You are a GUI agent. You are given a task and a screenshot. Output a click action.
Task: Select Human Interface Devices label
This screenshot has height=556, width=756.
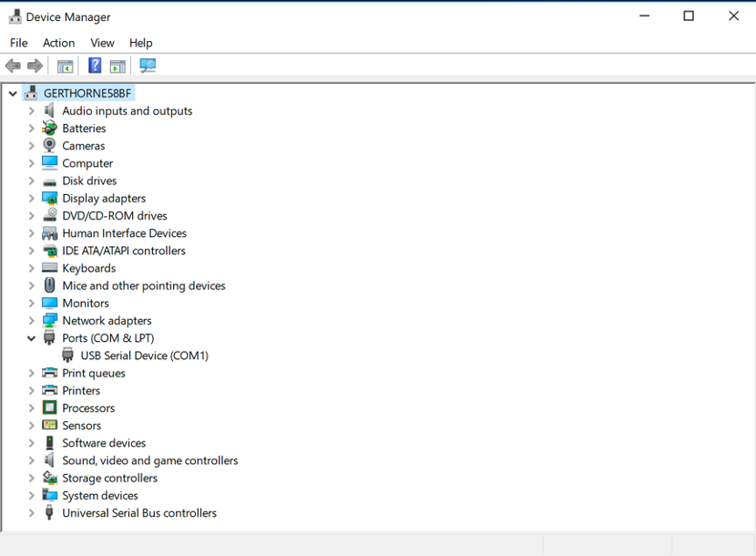tap(125, 233)
